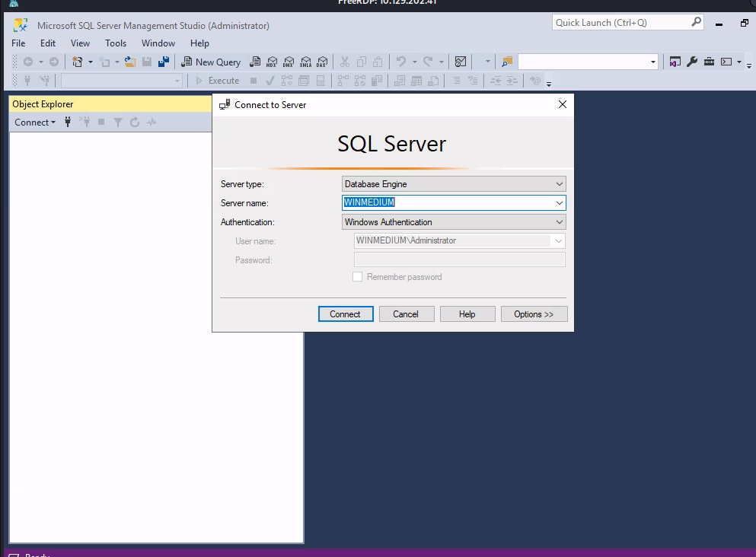Open the Activity Monitor icon

tap(461, 62)
